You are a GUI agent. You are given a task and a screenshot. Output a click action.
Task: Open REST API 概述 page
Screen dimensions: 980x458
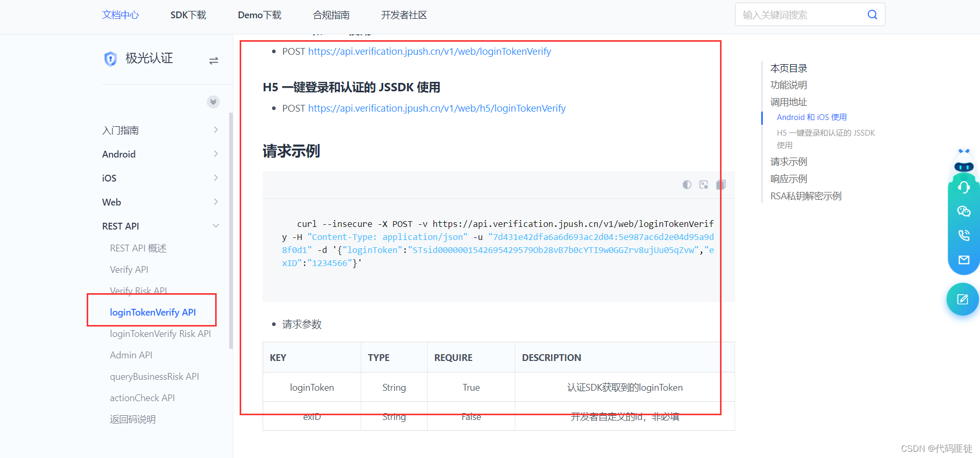point(138,248)
